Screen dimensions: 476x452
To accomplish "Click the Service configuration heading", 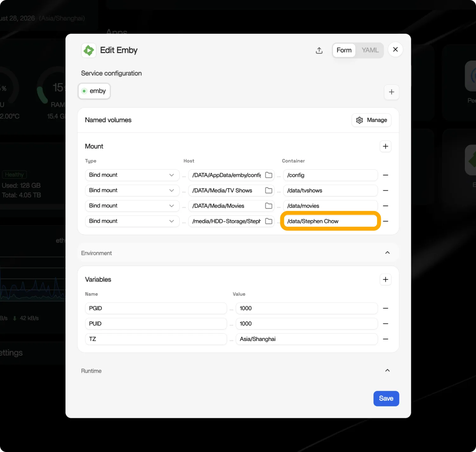I will point(111,73).
